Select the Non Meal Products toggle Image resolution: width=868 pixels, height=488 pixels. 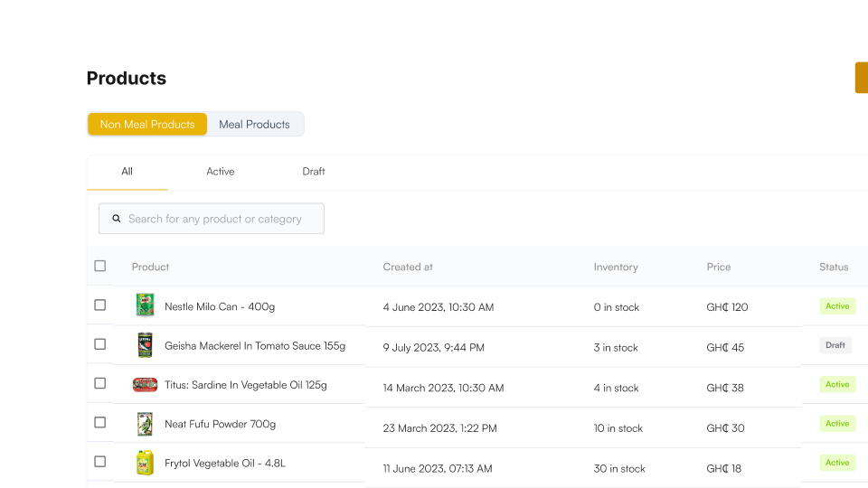(147, 125)
